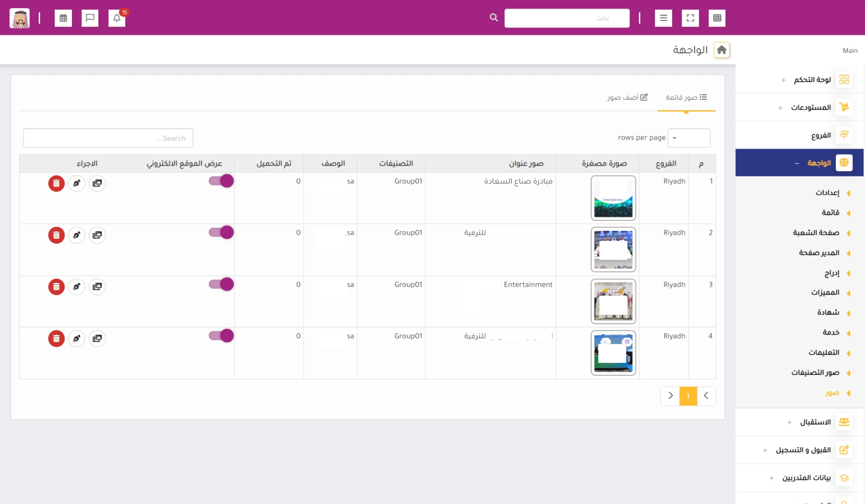Toggle website display switch in row two
The width and height of the screenshot is (865, 504).
click(x=221, y=233)
